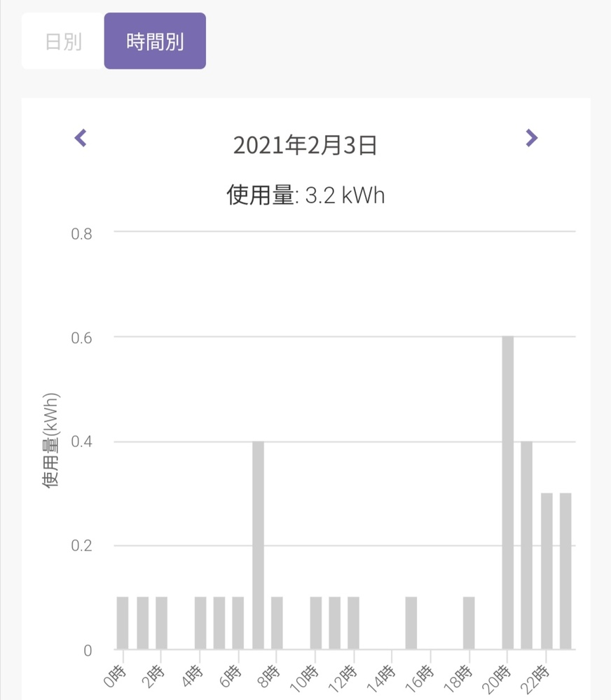
Task: Select the bar for 4時
Action: click(x=200, y=623)
